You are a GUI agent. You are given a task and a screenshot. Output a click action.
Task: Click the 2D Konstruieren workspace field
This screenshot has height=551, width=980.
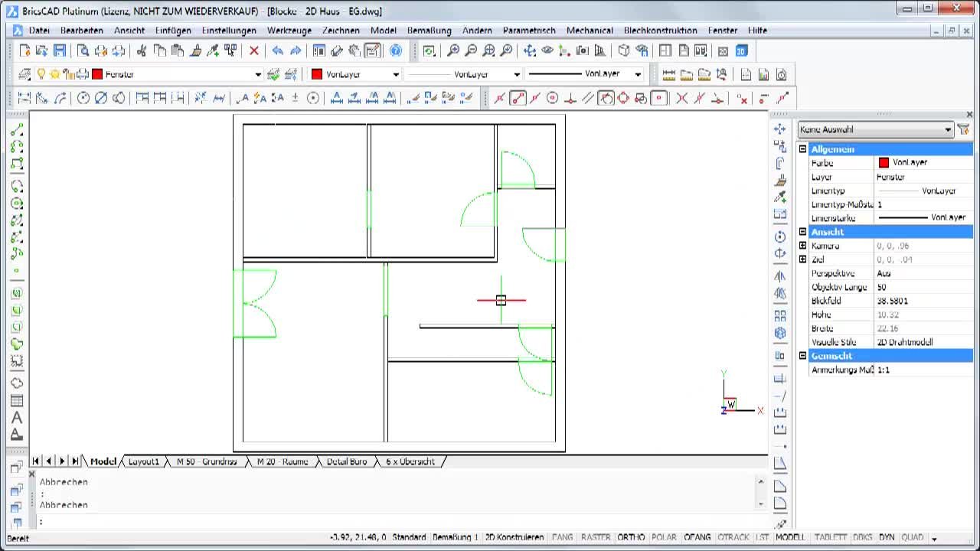pos(514,537)
